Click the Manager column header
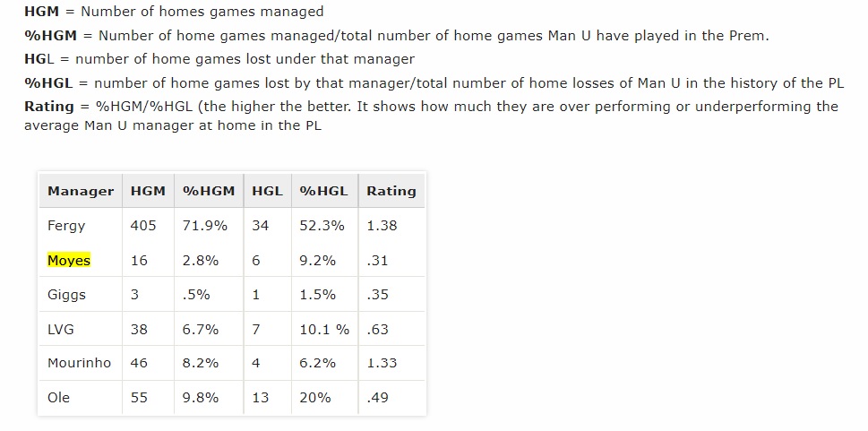Viewport: 868px width, 431px height. pyautogui.click(x=81, y=191)
